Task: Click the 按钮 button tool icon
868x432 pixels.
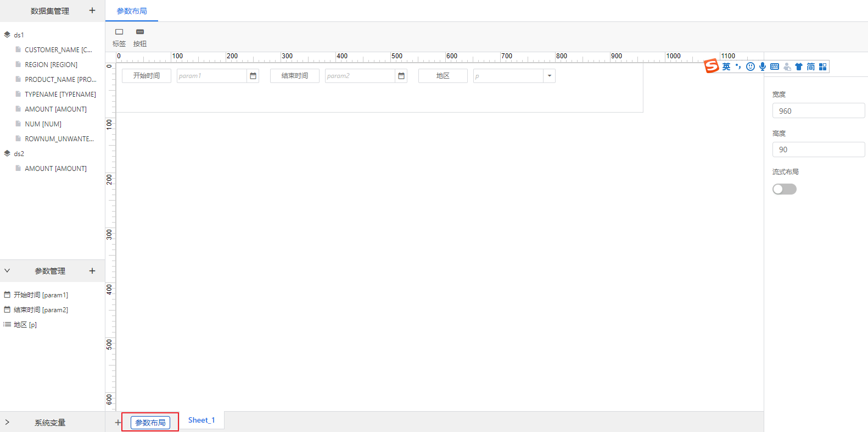Action: click(x=140, y=32)
